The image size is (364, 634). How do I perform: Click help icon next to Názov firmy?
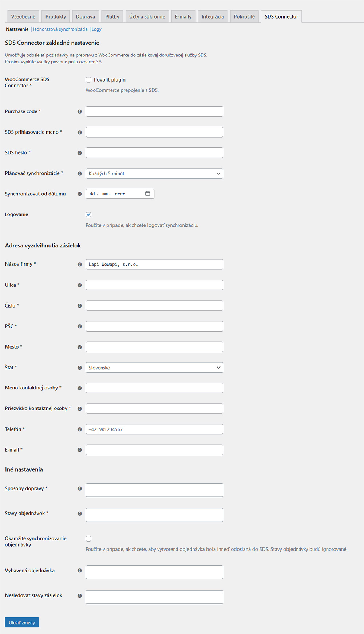point(80,265)
